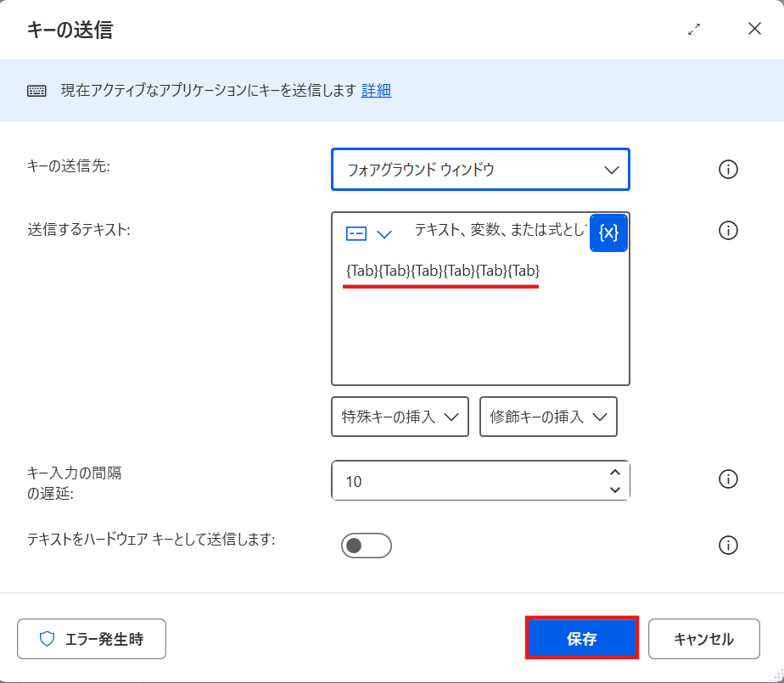The image size is (784, 683).
Task: Click the キー入力の間隔の遅延: label
Action: (x=75, y=483)
